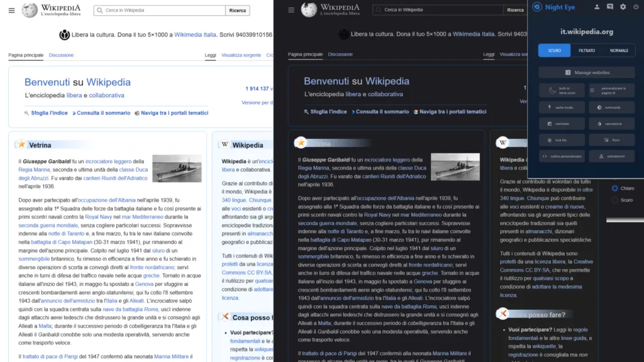Select the saturazione icon

point(613,124)
